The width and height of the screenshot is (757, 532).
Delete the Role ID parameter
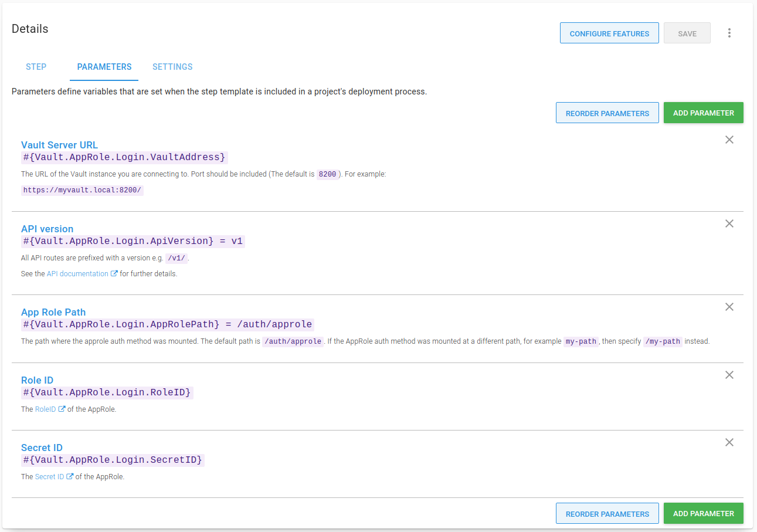(x=729, y=375)
